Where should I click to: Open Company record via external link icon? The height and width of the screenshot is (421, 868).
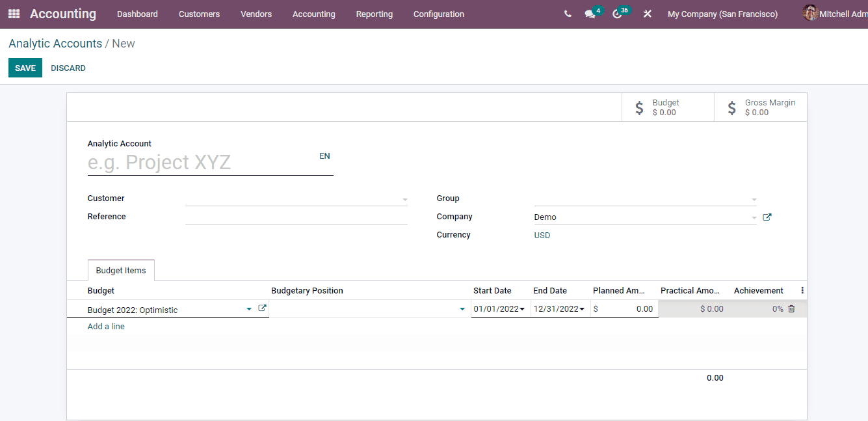tap(767, 217)
